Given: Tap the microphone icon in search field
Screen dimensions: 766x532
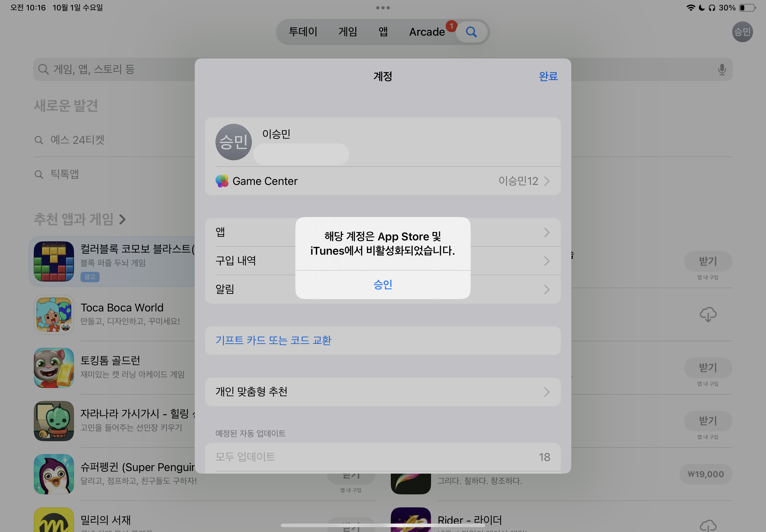Looking at the screenshot, I should [x=722, y=69].
